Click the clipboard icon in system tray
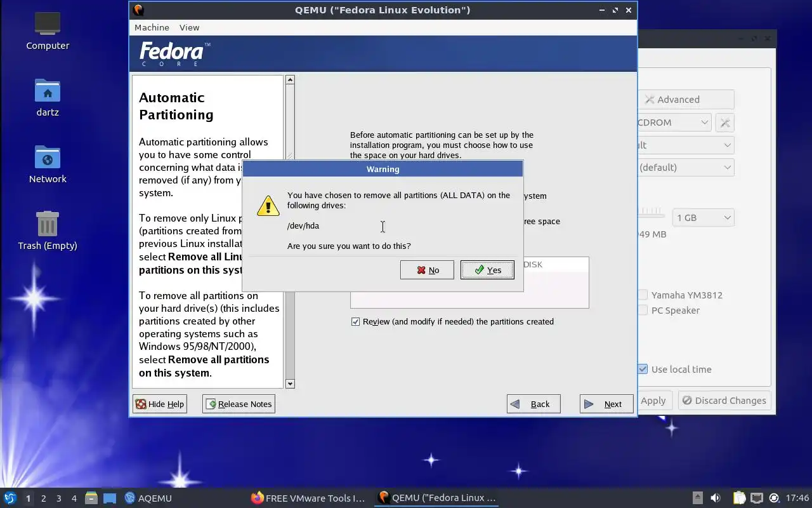This screenshot has height=508, width=812. coord(740,498)
